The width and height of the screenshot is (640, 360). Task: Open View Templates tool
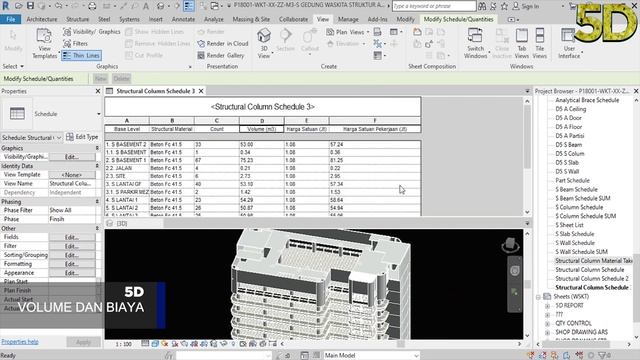[44, 43]
